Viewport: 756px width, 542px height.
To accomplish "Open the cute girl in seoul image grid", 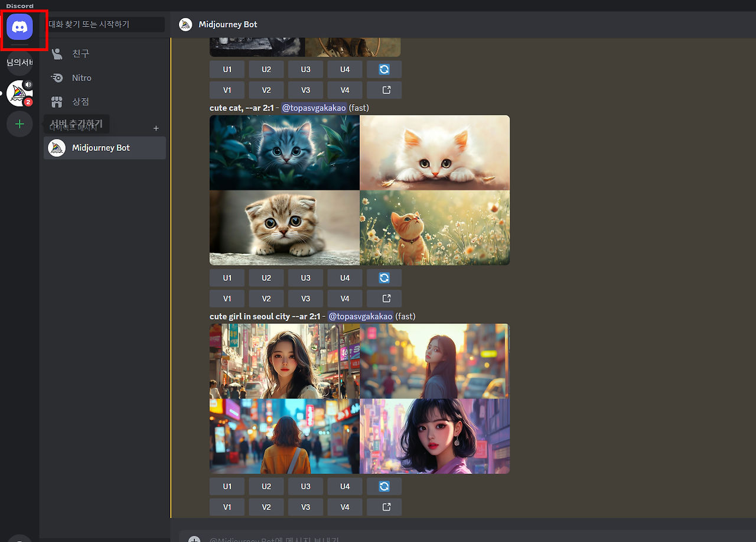I will (x=360, y=399).
